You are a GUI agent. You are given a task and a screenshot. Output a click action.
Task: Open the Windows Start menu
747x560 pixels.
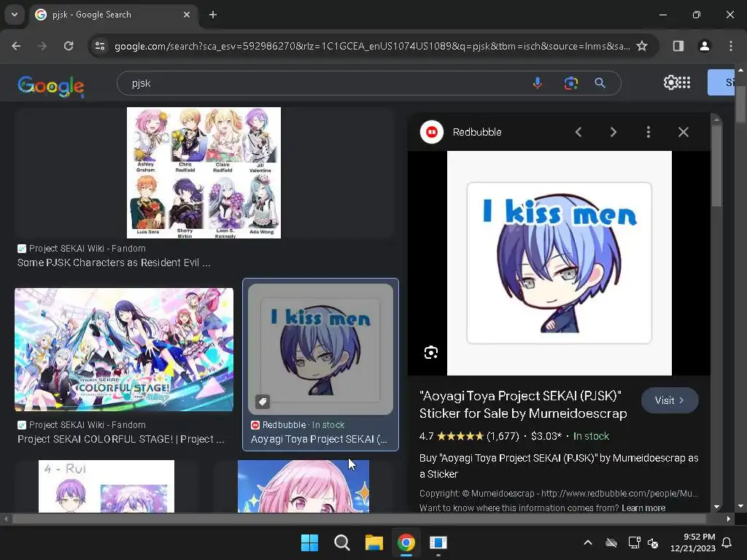pyautogui.click(x=309, y=542)
